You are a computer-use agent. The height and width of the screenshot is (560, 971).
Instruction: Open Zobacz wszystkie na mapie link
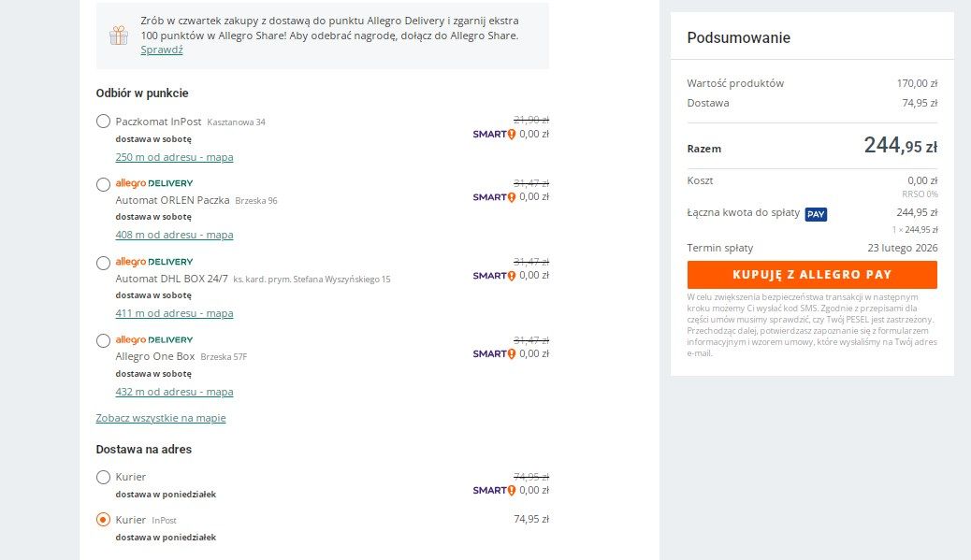click(x=160, y=418)
